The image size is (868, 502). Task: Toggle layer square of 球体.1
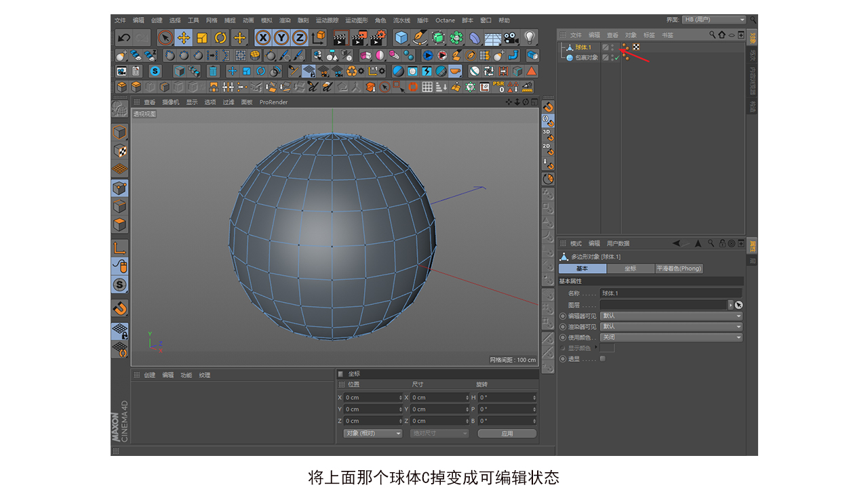coord(606,47)
